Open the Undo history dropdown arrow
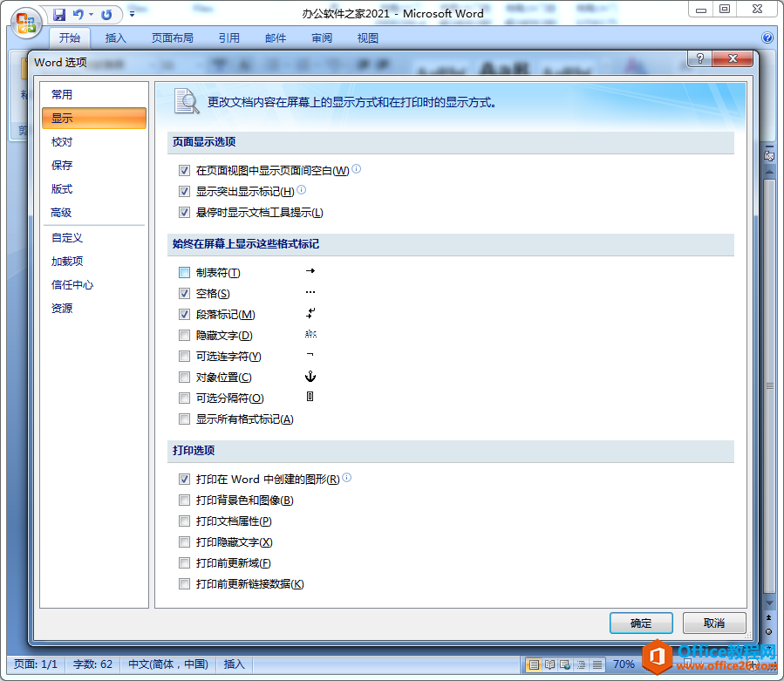 pyautogui.click(x=91, y=15)
